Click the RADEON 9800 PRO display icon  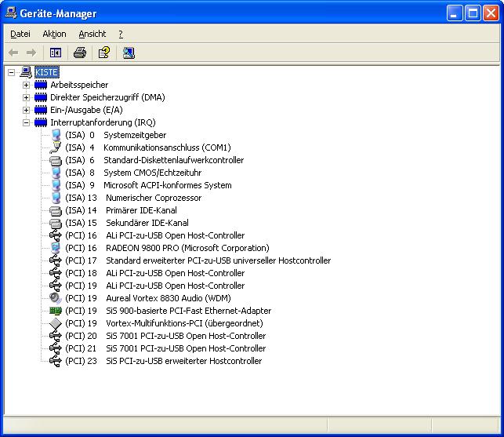pyautogui.click(x=56, y=248)
